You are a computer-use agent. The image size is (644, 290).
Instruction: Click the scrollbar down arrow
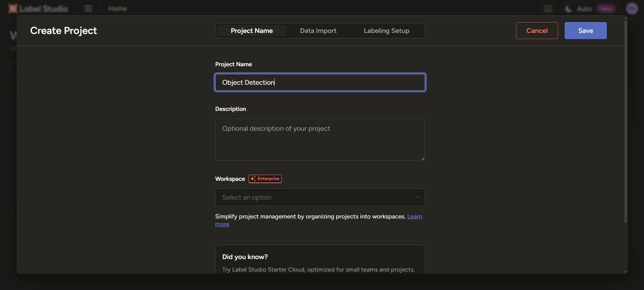(x=626, y=272)
